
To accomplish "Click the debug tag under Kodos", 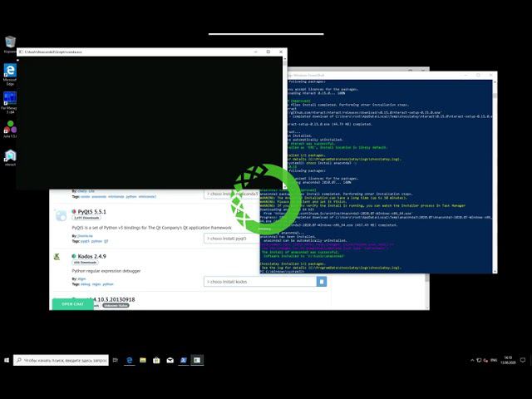I will [86, 284].
